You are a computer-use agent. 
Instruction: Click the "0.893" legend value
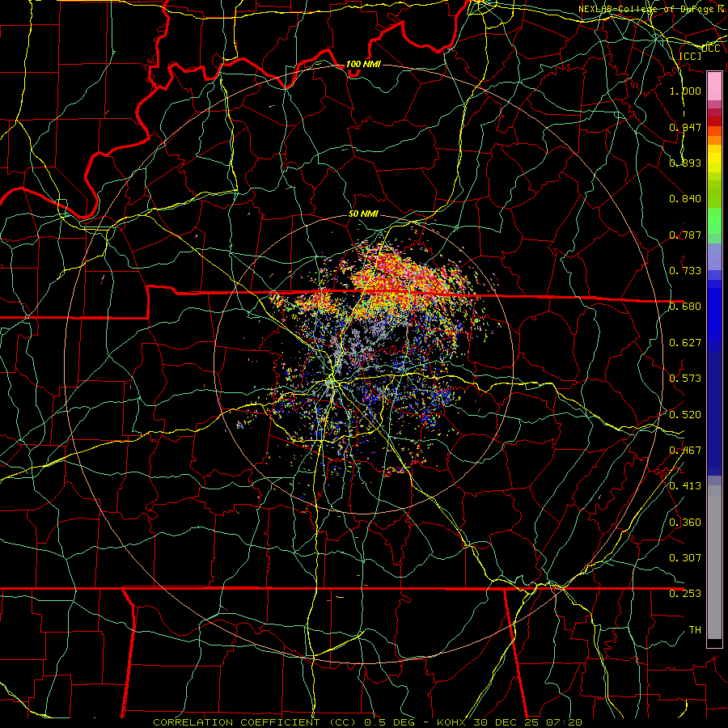pos(685,163)
